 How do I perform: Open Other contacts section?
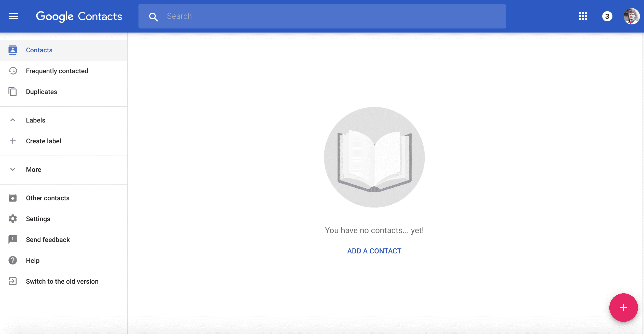pyautogui.click(x=47, y=198)
